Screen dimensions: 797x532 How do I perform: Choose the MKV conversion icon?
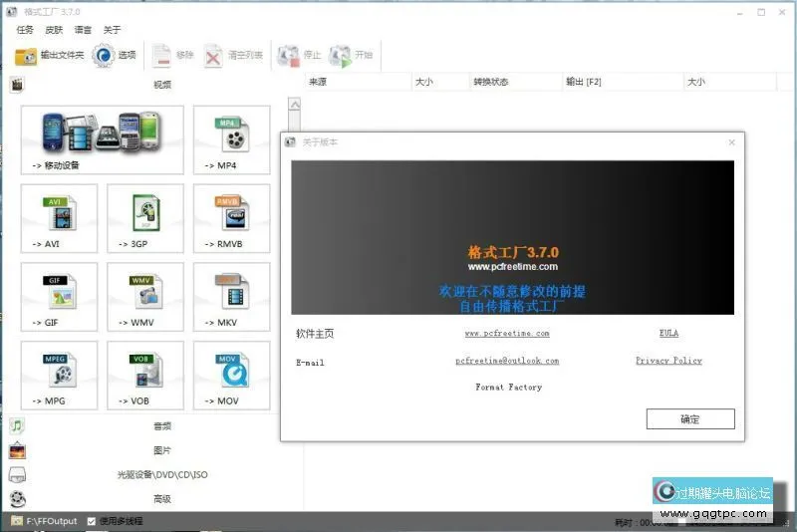click(232, 297)
